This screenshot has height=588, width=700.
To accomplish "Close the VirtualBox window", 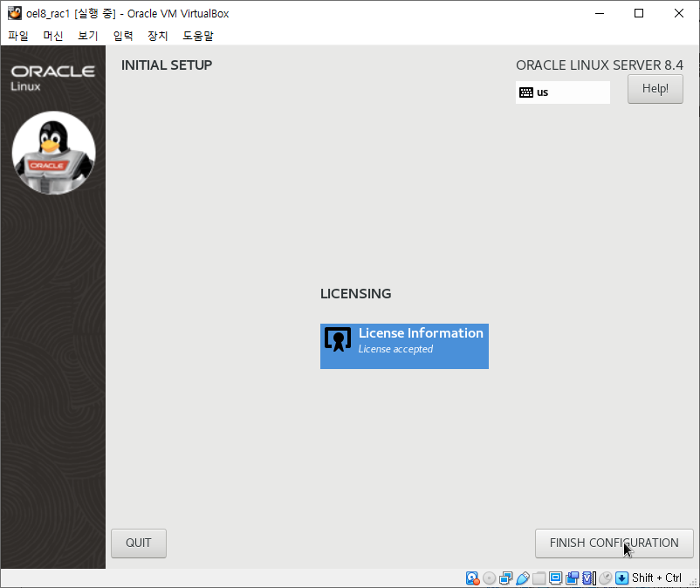I will [x=678, y=13].
